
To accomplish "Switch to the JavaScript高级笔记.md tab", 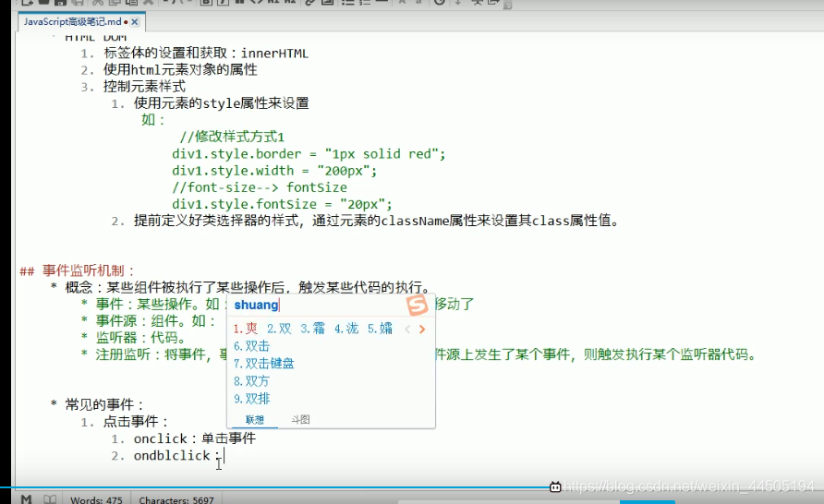I will click(72, 21).
